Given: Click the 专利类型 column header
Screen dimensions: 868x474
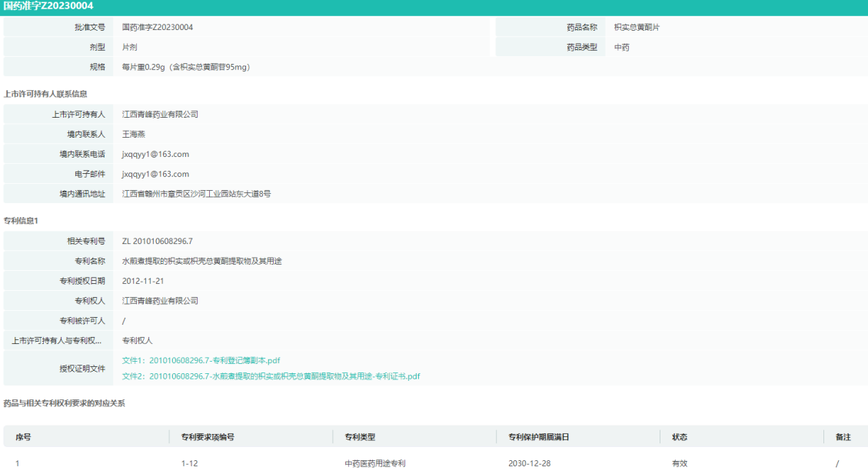Looking at the screenshot, I should click(x=360, y=437).
